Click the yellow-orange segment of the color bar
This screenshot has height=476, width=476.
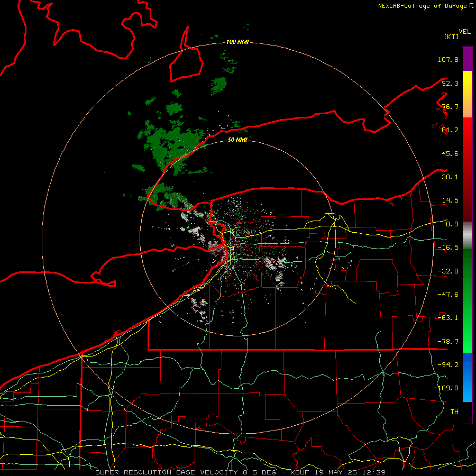(x=467, y=94)
